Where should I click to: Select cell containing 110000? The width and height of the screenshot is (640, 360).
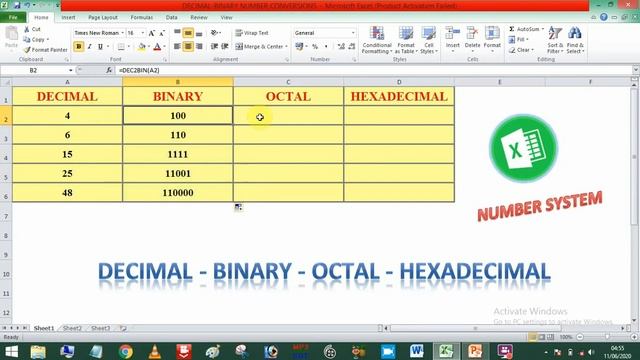point(178,193)
